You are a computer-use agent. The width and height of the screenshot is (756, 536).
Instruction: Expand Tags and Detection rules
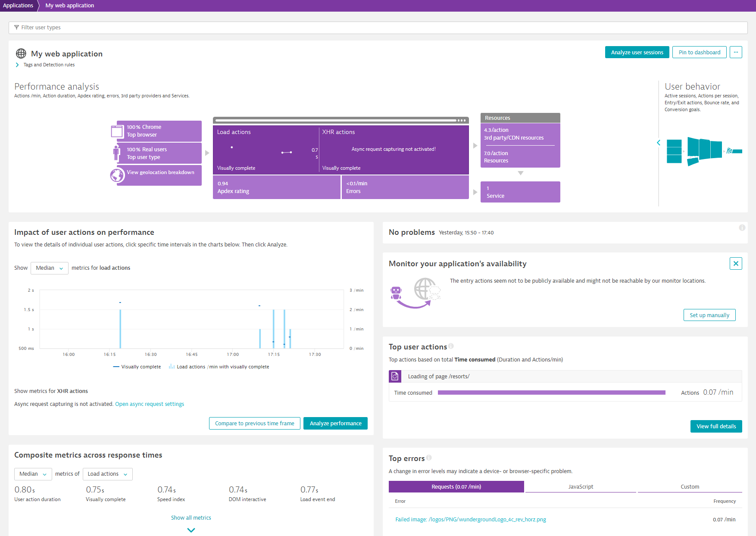coord(17,65)
